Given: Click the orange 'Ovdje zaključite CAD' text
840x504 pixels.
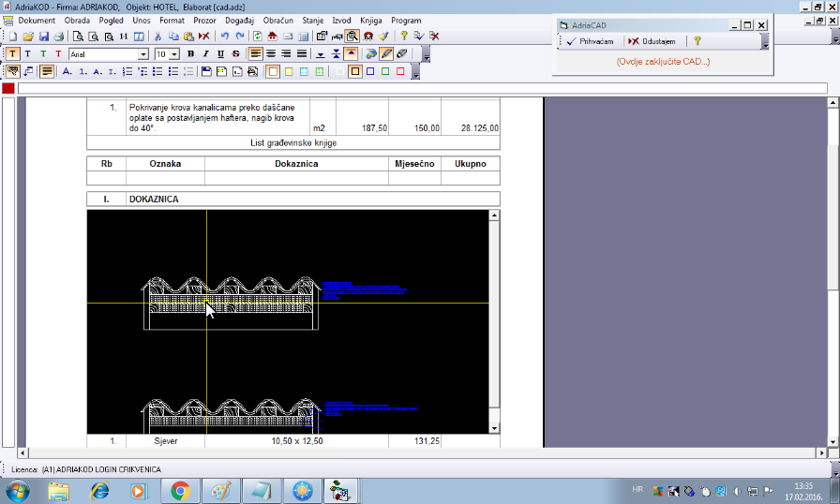Looking at the screenshot, I should (663, 62).
